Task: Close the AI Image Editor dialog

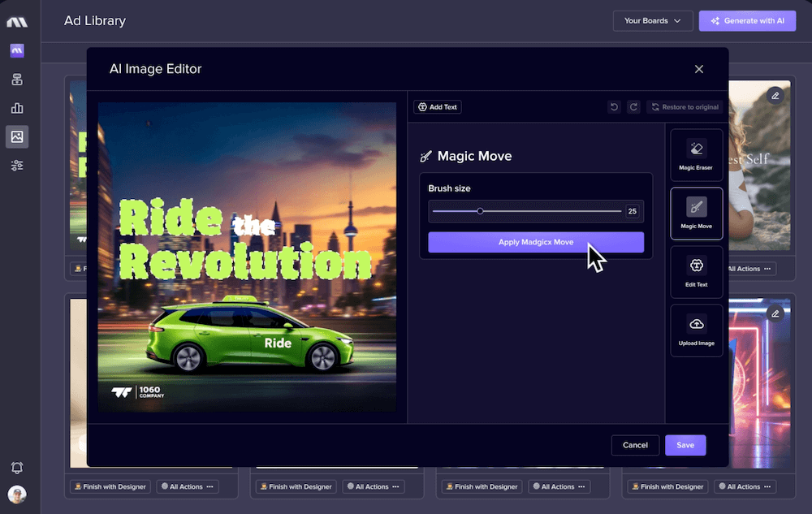Action: point(698,69)
